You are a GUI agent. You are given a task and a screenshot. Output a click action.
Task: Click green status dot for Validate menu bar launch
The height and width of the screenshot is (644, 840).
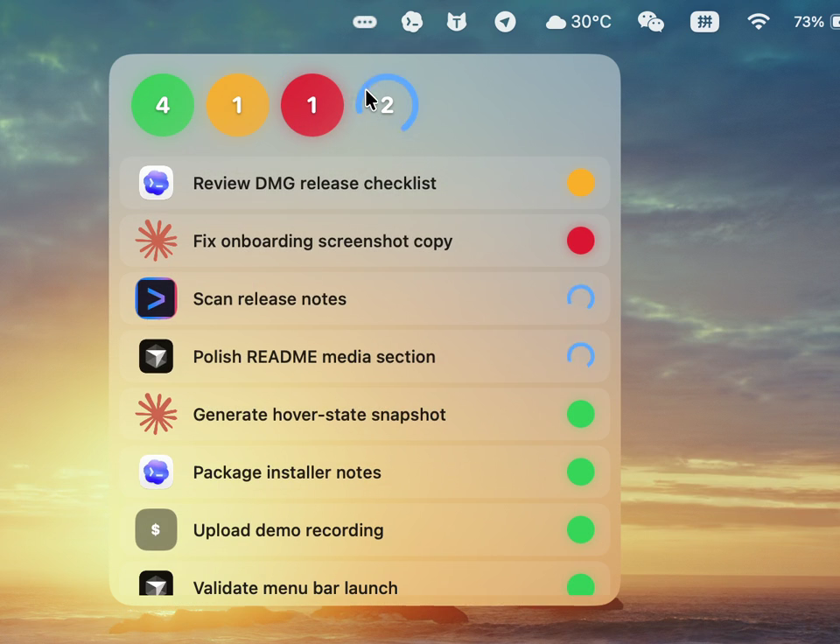581,585
